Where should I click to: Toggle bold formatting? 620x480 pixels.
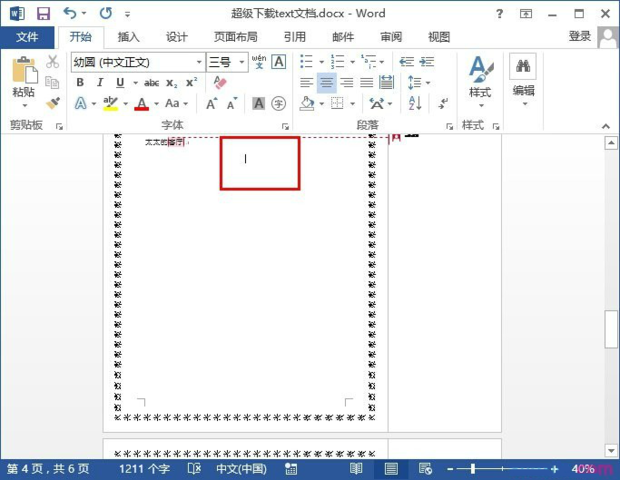[80, 82]
